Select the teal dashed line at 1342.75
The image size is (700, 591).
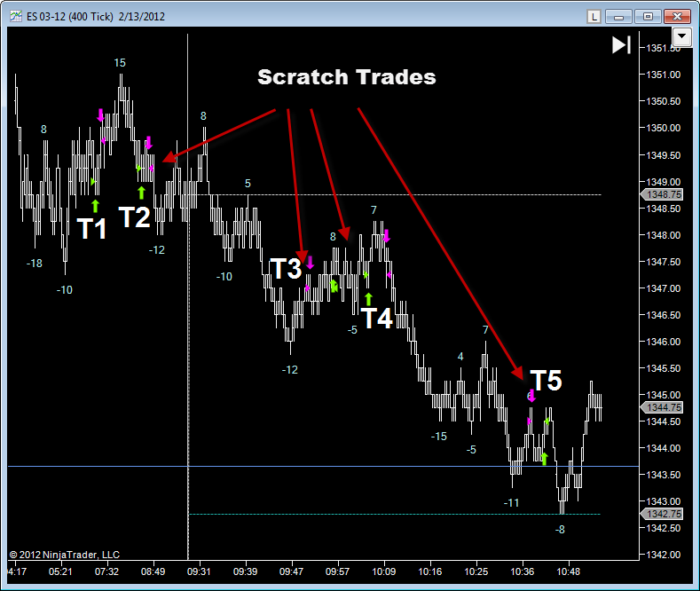pos(395,514)
